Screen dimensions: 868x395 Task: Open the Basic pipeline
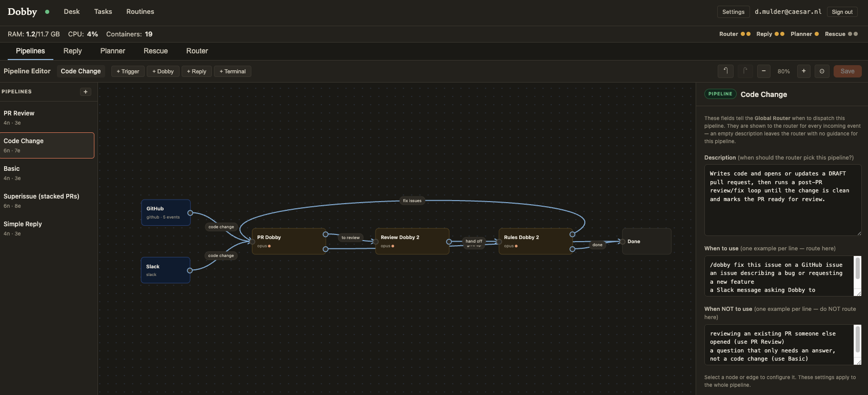point(47,173)
